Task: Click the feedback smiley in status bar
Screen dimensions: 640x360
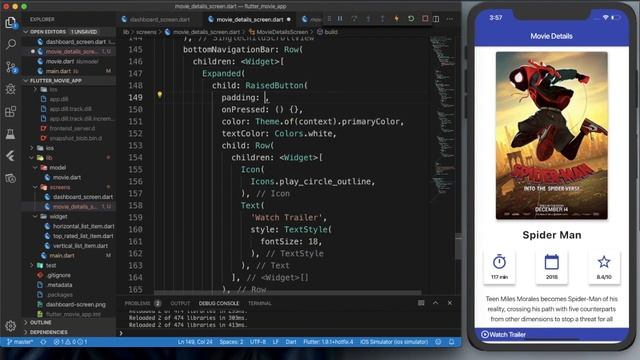Action: pos(438,342)
